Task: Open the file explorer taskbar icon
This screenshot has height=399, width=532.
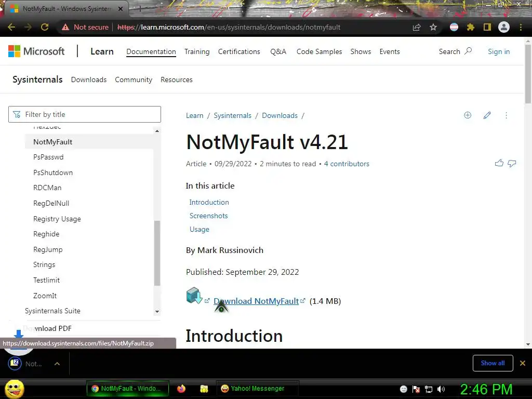Action: pos(204,389)
